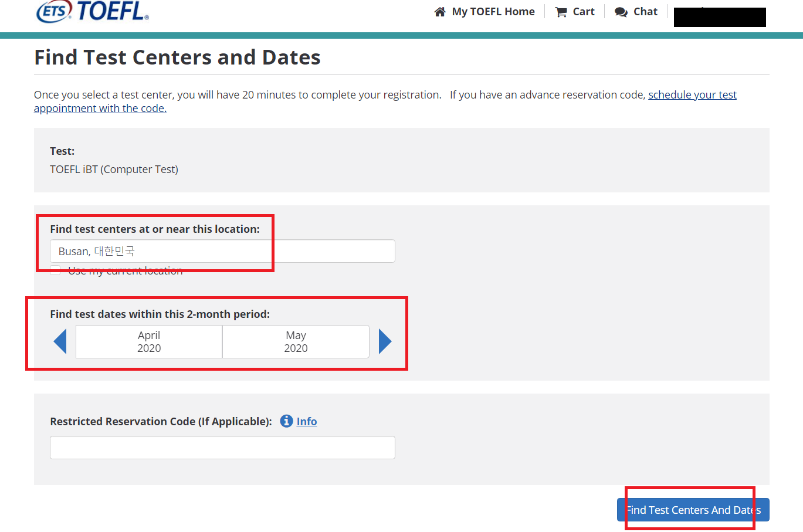Click the blacked-out account area in header
The width and height of the screenshot is (803, 532).
tap(720, 17)
